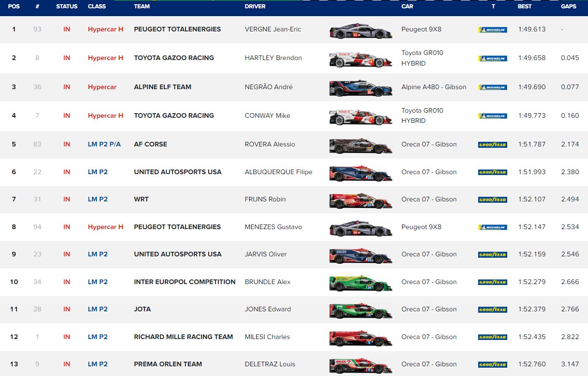Click the Goodyear logo in the WRT row
This screenshot has height=376, width=588.
click(492, 200)
